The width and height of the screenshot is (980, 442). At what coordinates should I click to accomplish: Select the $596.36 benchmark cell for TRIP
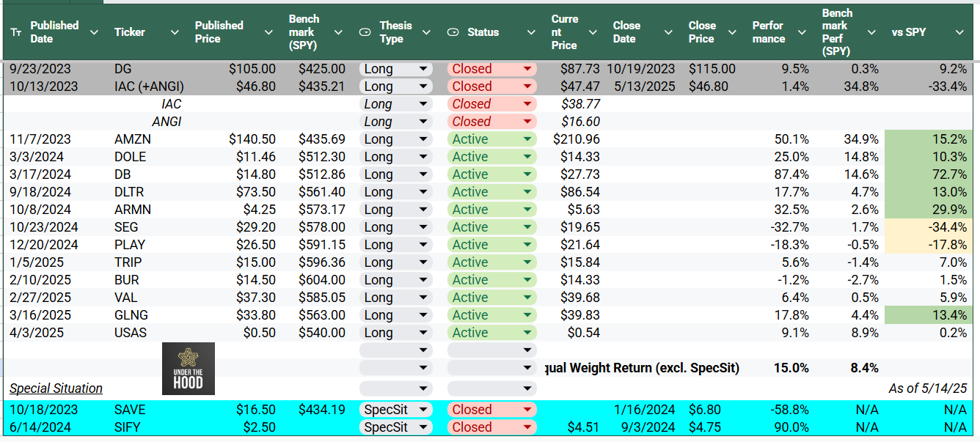click(322, 262)
